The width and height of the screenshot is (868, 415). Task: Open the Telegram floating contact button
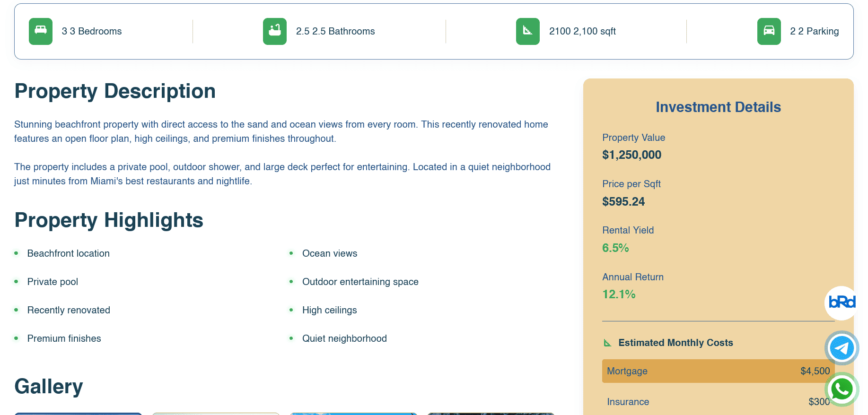842,348
